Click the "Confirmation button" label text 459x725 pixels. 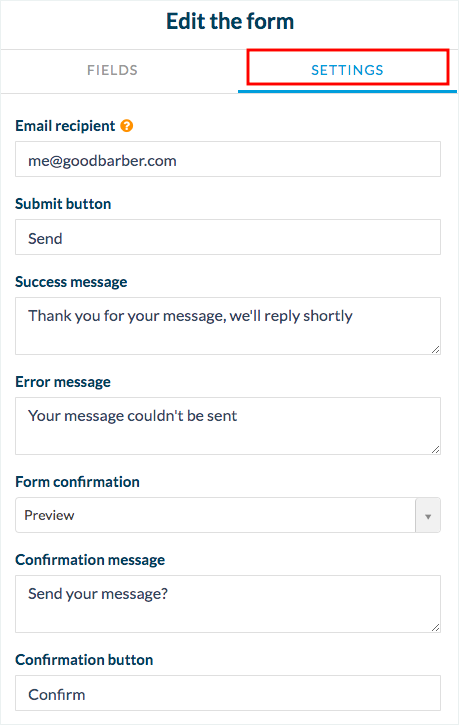84,660
